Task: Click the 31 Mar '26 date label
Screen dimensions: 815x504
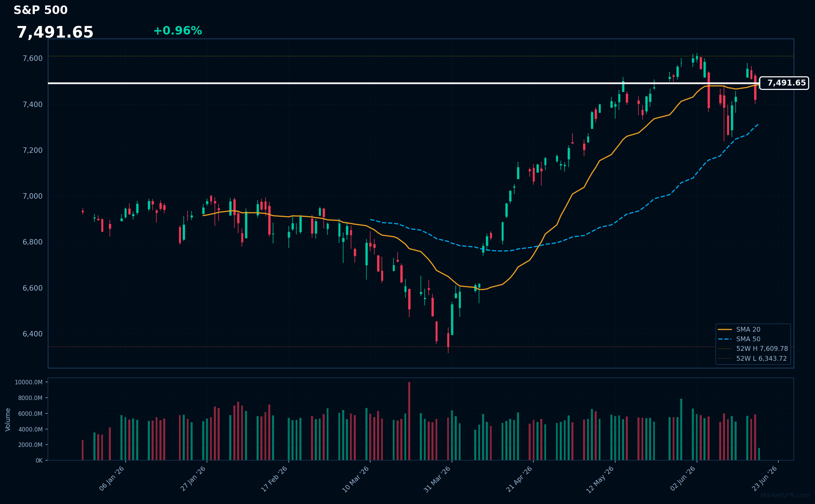Action: (437, 479)
